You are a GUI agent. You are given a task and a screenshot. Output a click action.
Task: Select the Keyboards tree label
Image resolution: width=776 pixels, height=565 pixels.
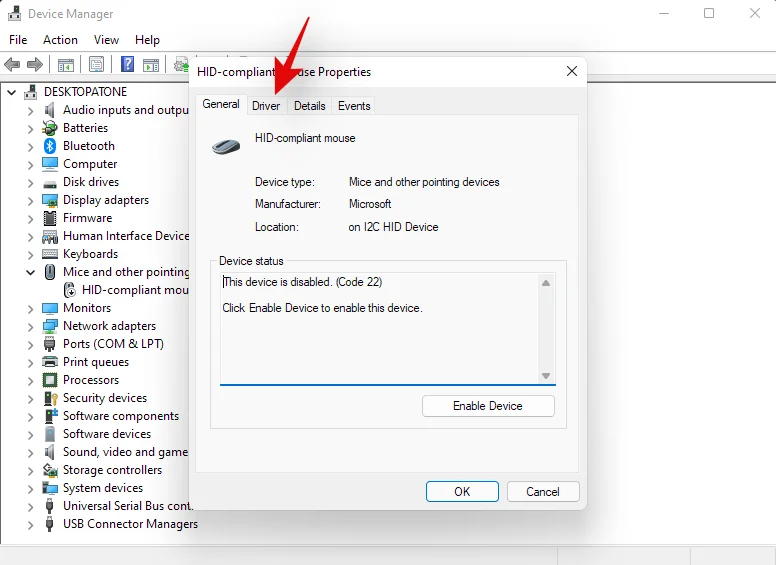coord(91,254)
